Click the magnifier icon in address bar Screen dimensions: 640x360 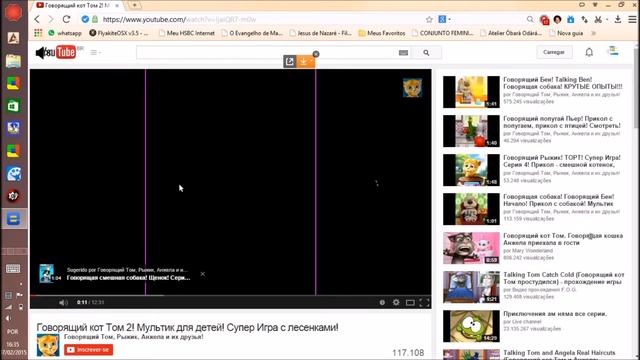pos(530,19)
